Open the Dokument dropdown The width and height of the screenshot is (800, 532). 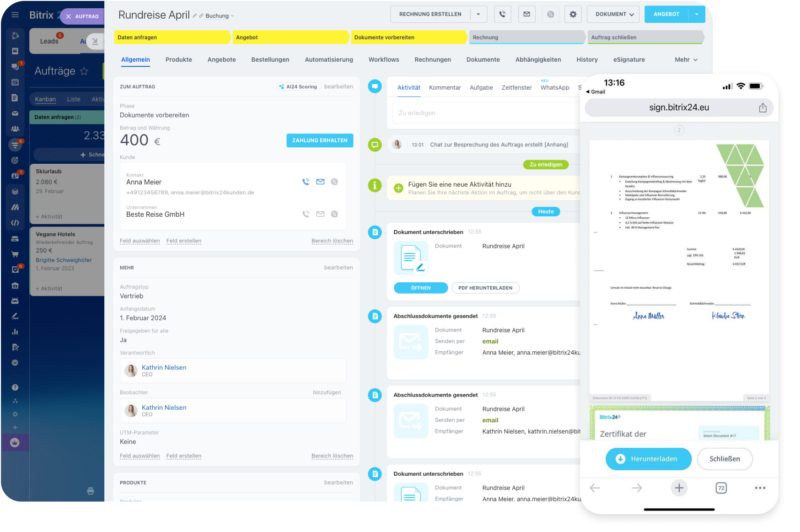(613, 14)
